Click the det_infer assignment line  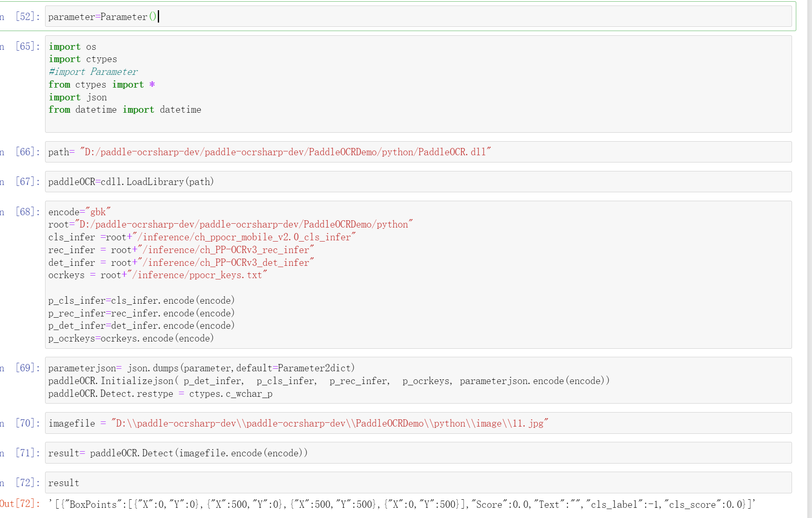[181, 262]
